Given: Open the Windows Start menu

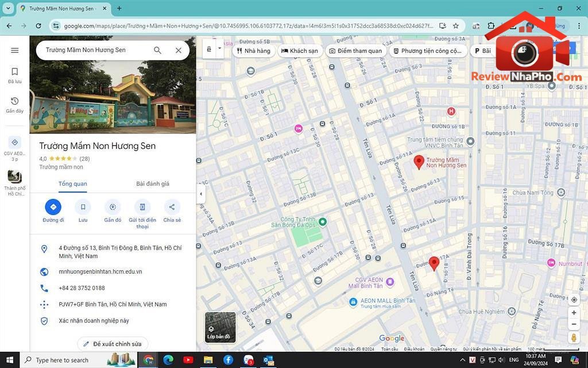Looking at the screenshot, I should [10, 360].
